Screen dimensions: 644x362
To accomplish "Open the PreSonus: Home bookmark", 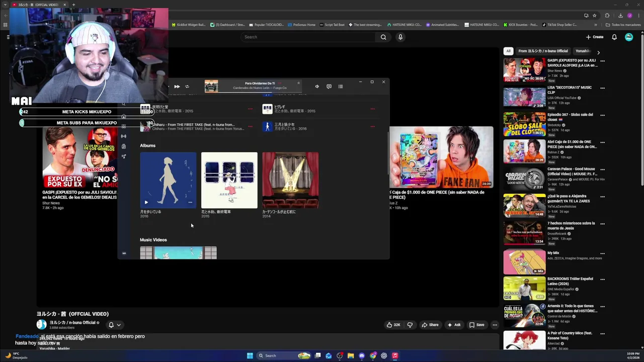I will pyautogui.click(x=301, y=25).
